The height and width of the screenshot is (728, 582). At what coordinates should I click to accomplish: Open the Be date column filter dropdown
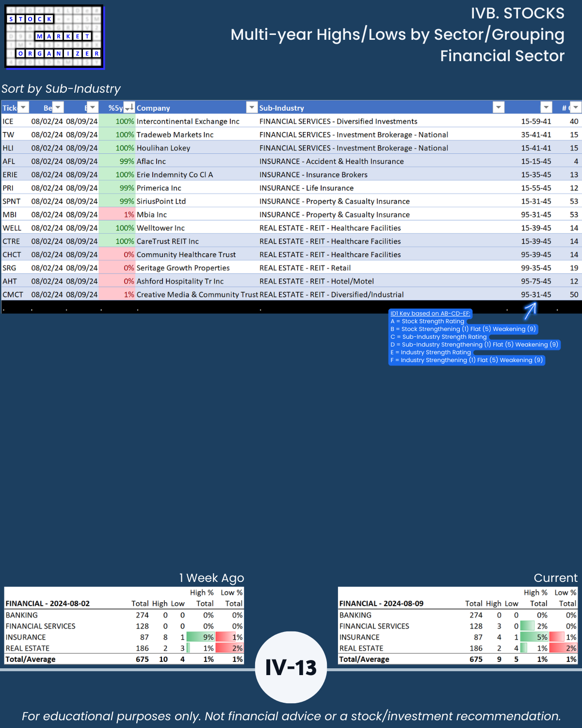[x=58, y=107]
